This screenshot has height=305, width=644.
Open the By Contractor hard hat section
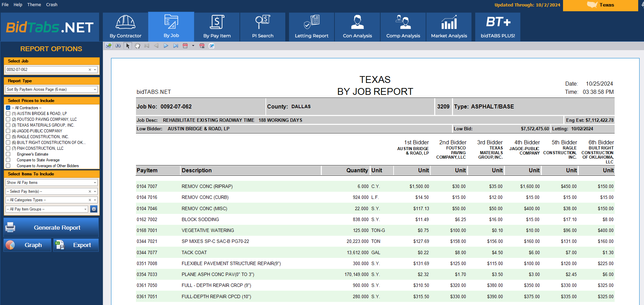pos(125,27)
